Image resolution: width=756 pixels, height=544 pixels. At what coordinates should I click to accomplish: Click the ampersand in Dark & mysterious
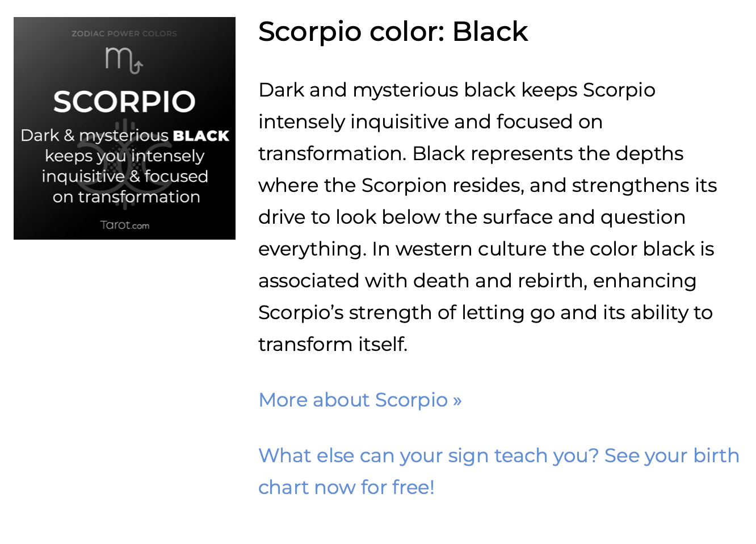pyautogui.click(x=69, y=135)
